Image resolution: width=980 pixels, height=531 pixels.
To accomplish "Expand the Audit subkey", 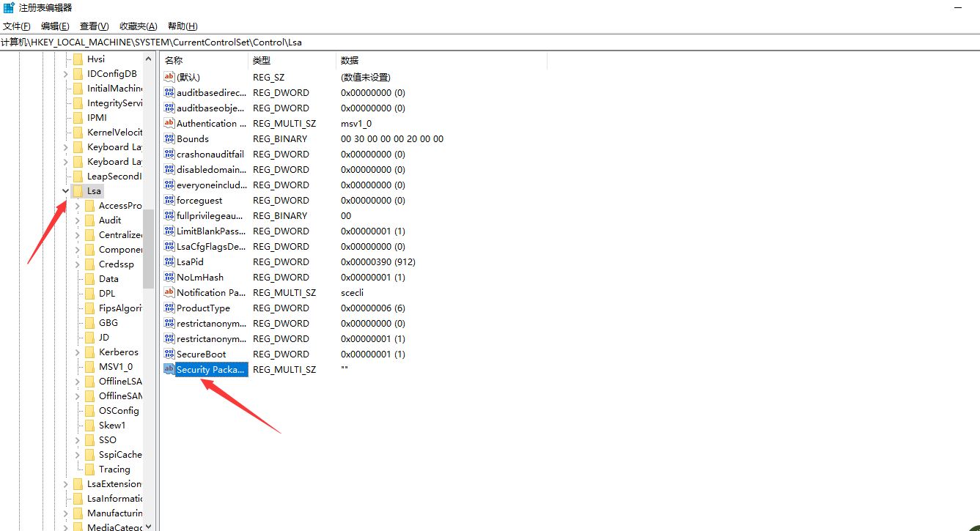I will 78,220.
